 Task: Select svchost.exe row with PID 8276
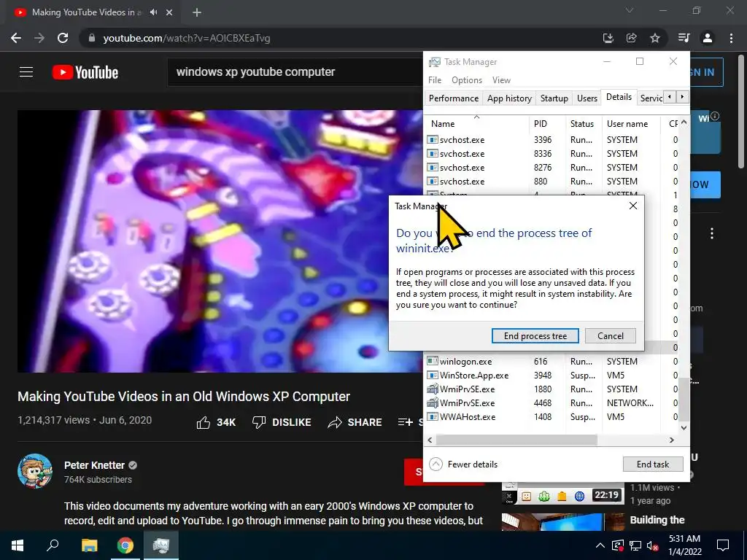tap(551, 168)
